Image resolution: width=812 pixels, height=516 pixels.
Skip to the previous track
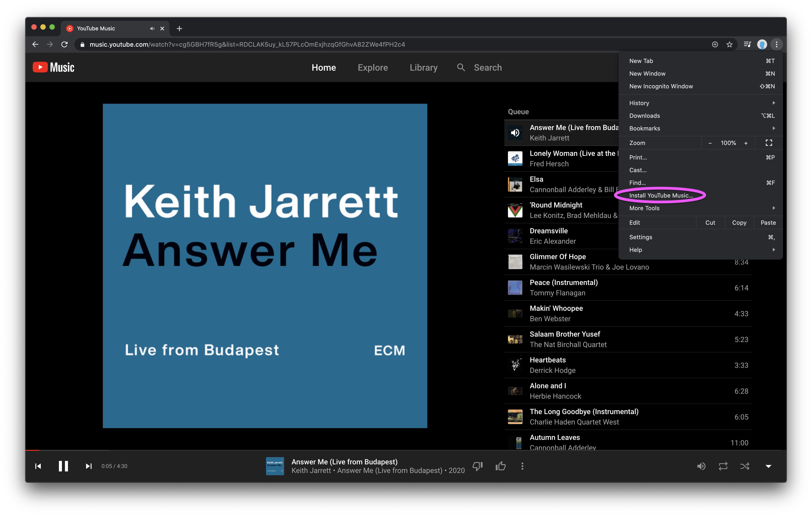click(38, 466)
